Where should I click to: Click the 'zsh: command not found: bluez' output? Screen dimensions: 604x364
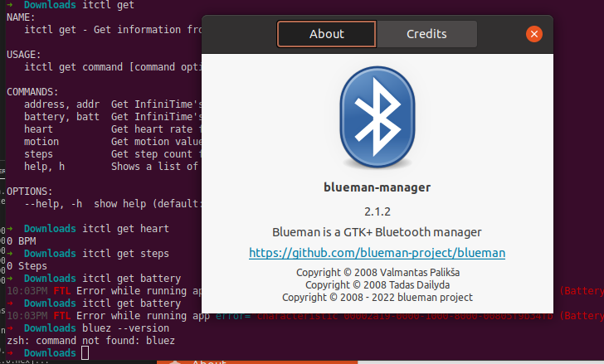90,341
